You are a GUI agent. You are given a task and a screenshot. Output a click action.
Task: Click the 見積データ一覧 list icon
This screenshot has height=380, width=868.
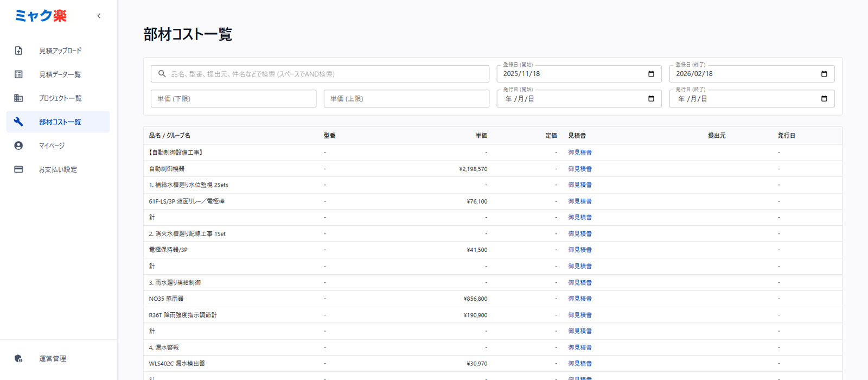(18, 74)
